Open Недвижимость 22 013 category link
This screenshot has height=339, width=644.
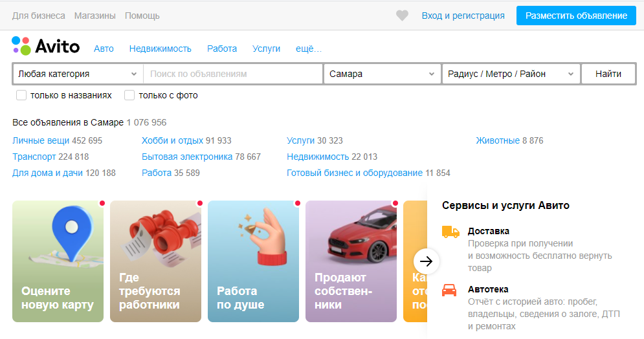point(318,157)
